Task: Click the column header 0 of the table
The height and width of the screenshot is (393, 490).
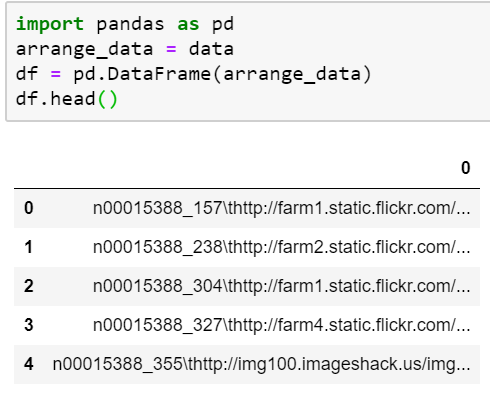Action: 466,168
